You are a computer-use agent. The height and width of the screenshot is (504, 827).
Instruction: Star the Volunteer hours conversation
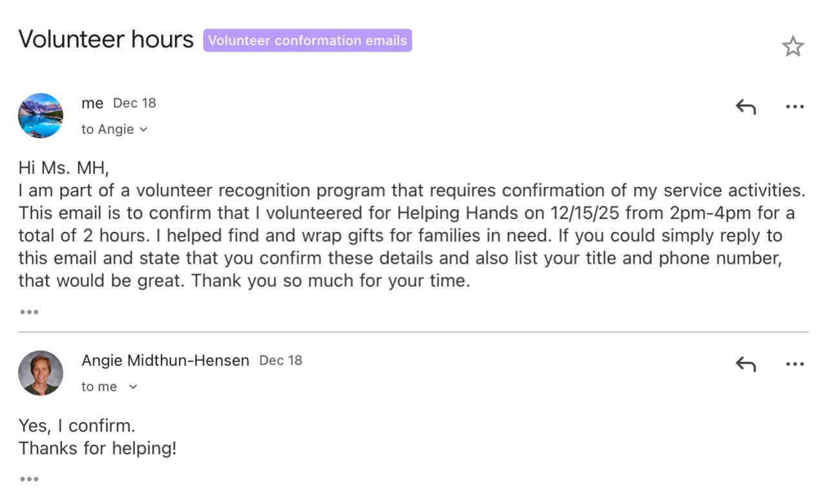[x=793, y=47]
